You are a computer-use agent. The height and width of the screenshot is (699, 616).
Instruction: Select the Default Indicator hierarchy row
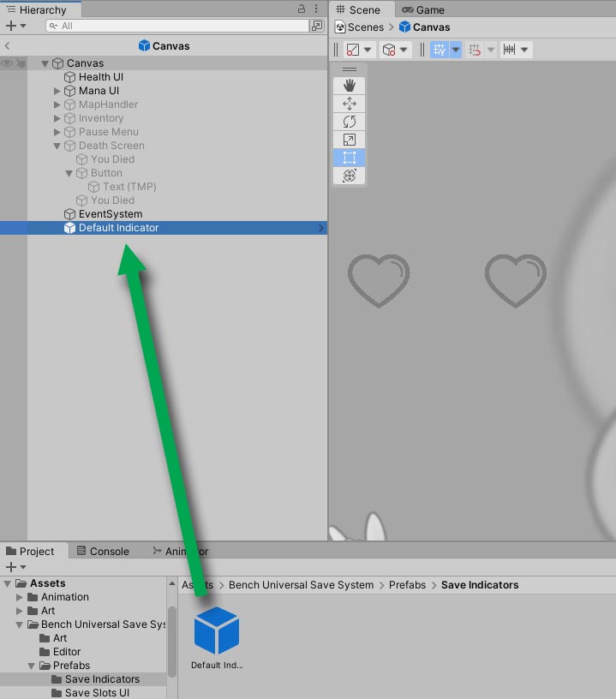point(164,228)
